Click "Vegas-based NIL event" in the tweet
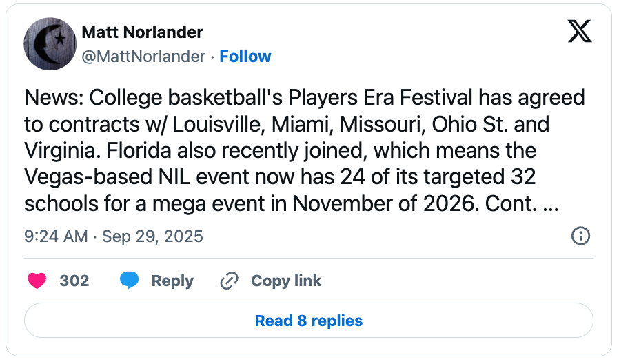 [x=119, y=178]
